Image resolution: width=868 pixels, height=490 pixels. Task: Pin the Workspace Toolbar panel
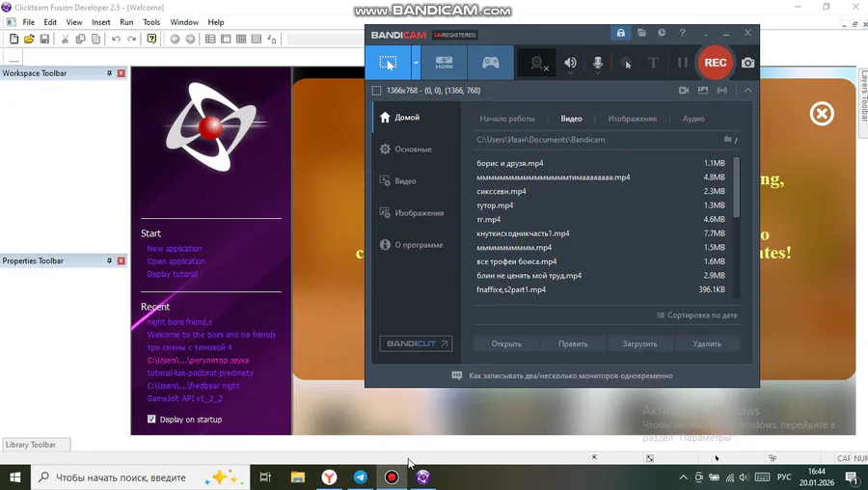pyautogui.click(x=109, y=73)
